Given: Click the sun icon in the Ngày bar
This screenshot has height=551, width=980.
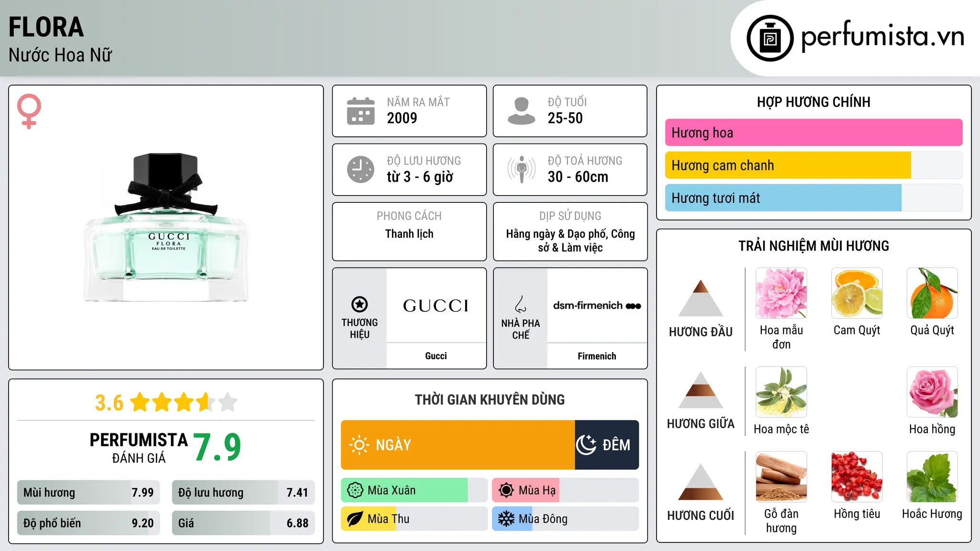Looking at the screenshot, I should click(359, 445).
